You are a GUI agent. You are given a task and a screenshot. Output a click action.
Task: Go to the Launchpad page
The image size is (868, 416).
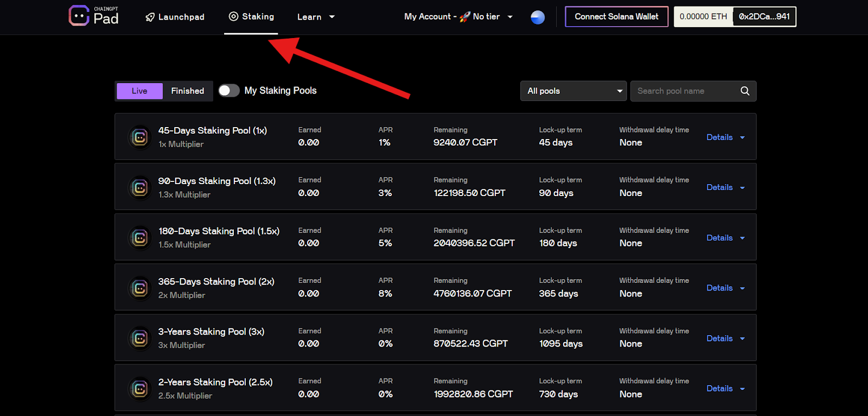click(175, 17)
